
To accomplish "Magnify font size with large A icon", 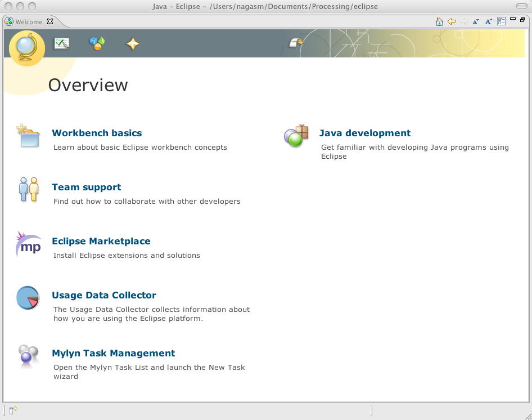I will [489, 21].
